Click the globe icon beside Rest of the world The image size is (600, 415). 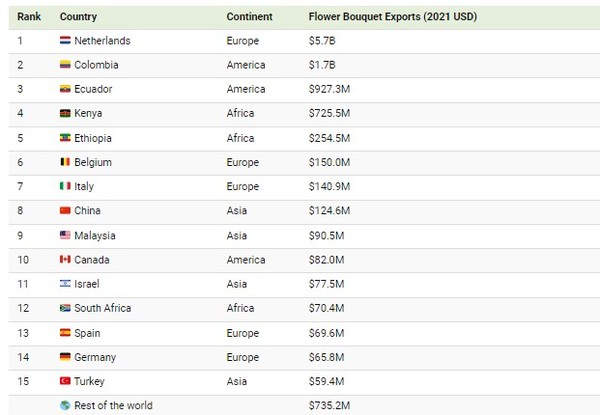65,406
